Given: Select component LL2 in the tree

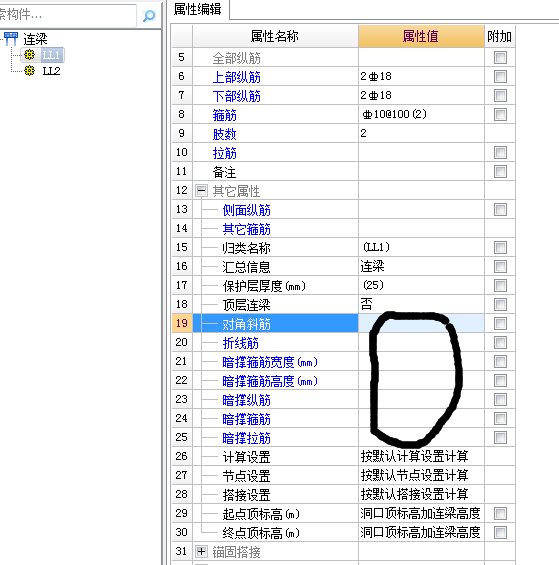Looking at the screenshot, I should (x=51, y=71).
